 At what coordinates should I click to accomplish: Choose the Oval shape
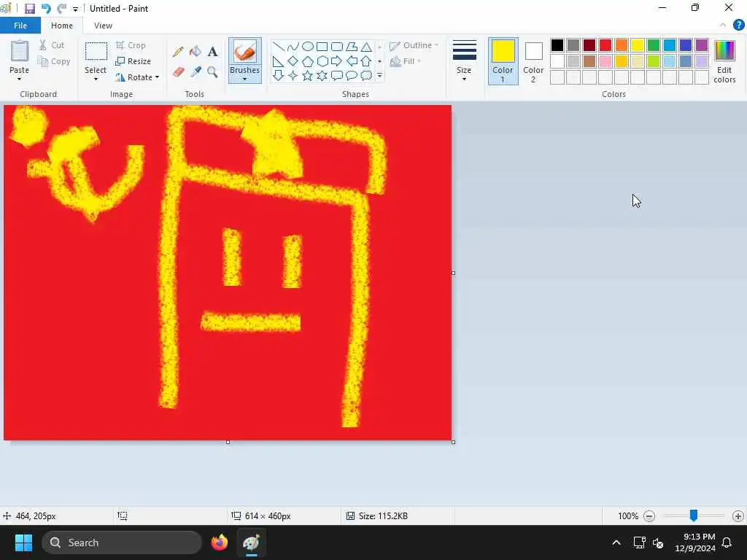(x=308, y=46)
